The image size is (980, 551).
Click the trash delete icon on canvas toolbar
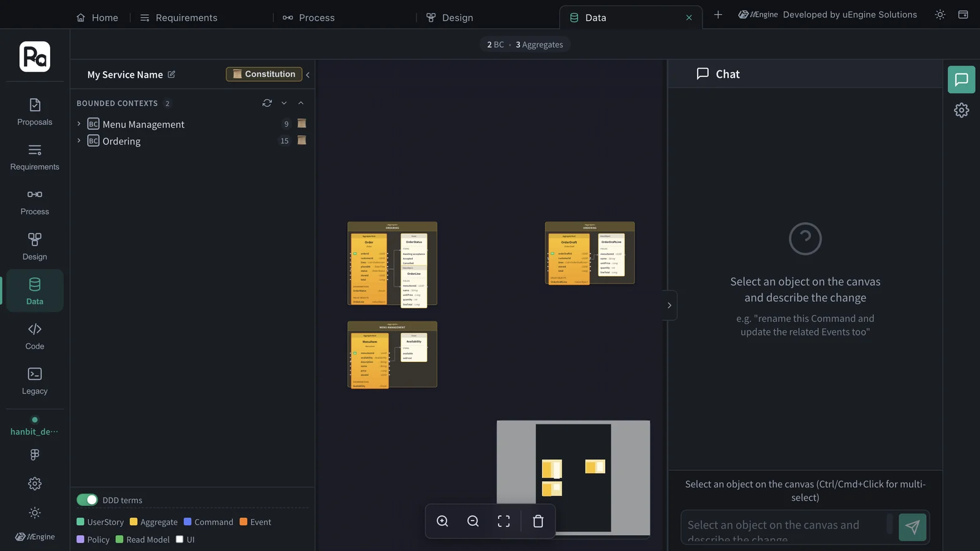538,521
